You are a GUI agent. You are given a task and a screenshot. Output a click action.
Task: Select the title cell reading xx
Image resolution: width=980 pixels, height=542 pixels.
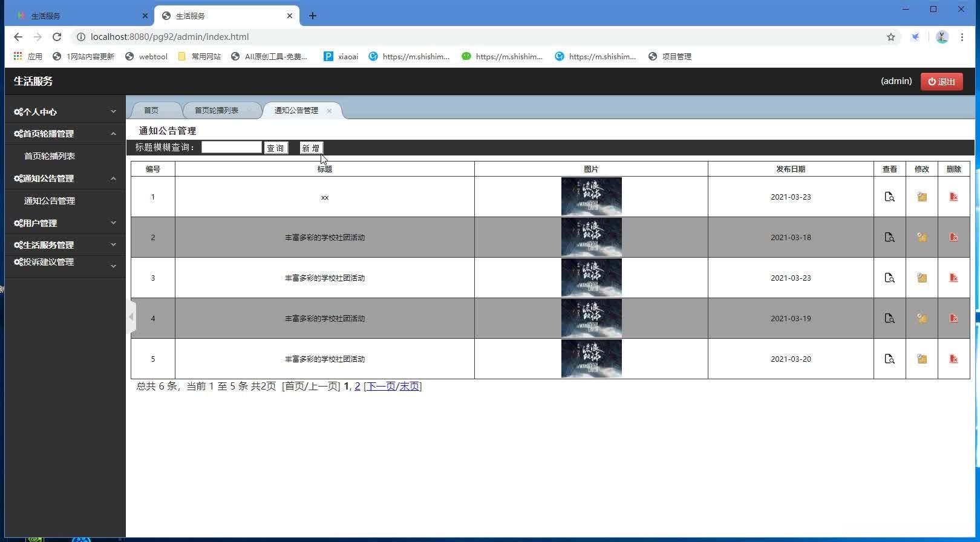point(325,197)
